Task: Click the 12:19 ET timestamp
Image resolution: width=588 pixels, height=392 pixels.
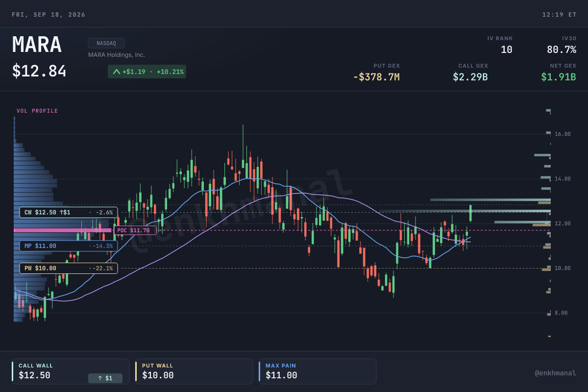Action: coord(559,15)
